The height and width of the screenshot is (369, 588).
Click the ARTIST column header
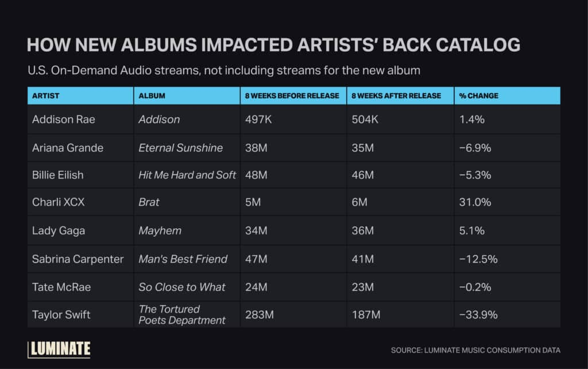[x=46, y=95]
